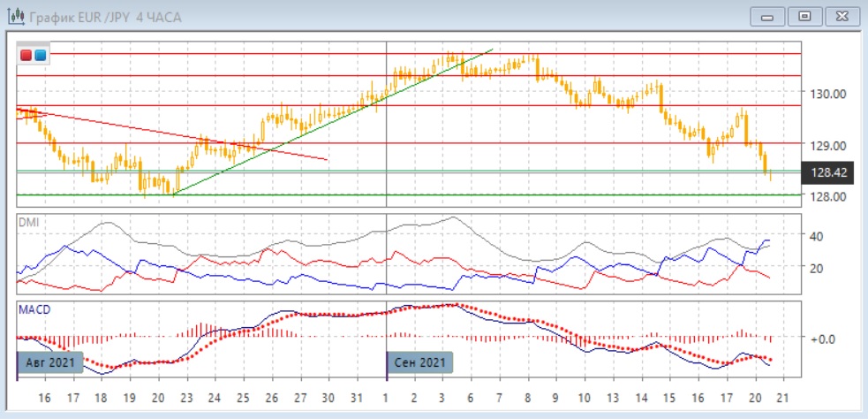Screen dimensions: 868x419
Task: Maximize the EUR/JPY chart window
Action: [804, 16]
